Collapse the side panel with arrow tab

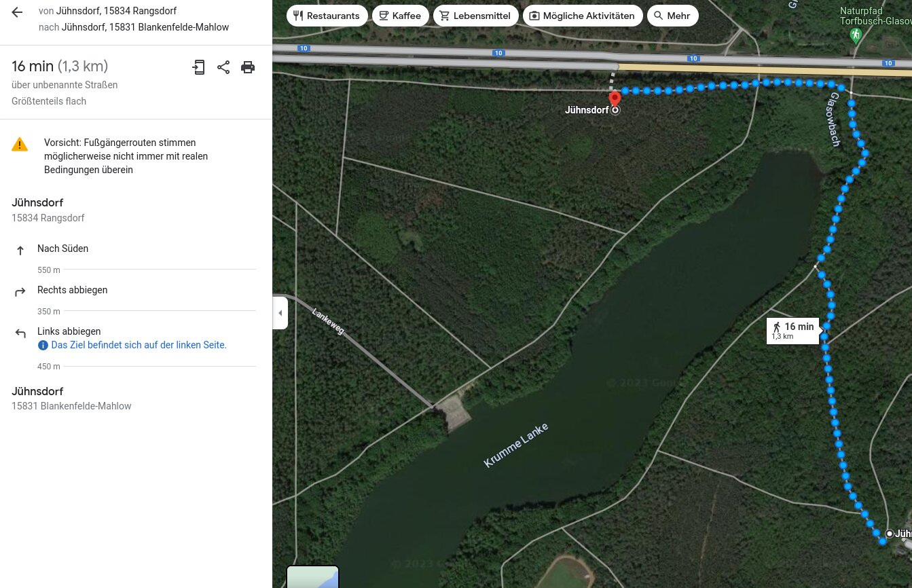(x=280, y=313)
